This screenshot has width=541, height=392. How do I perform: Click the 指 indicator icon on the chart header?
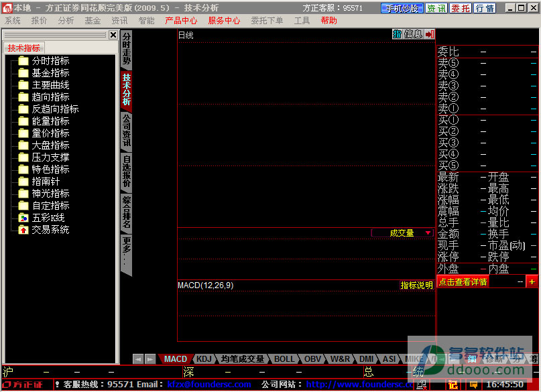click(x=397, y=34)
